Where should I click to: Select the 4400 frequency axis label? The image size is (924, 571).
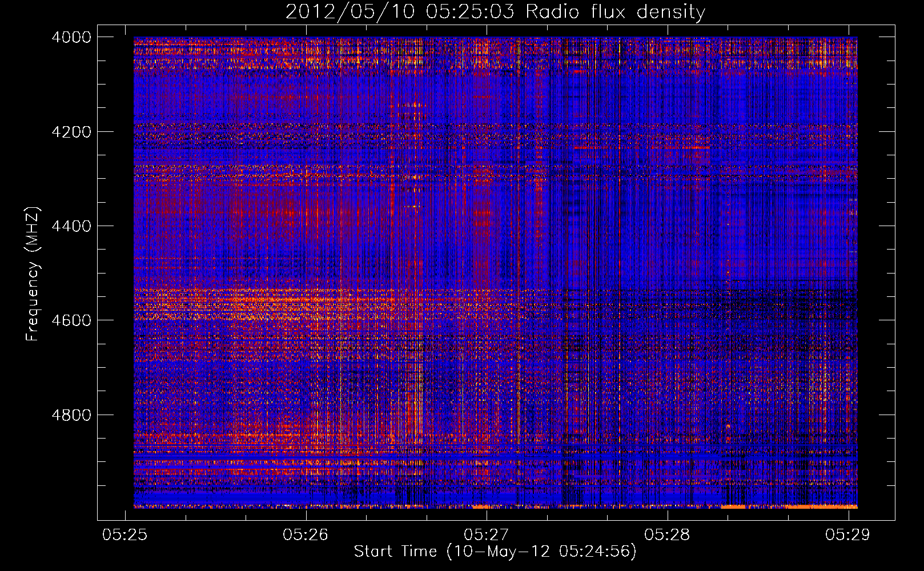click(x=71, y=226)
